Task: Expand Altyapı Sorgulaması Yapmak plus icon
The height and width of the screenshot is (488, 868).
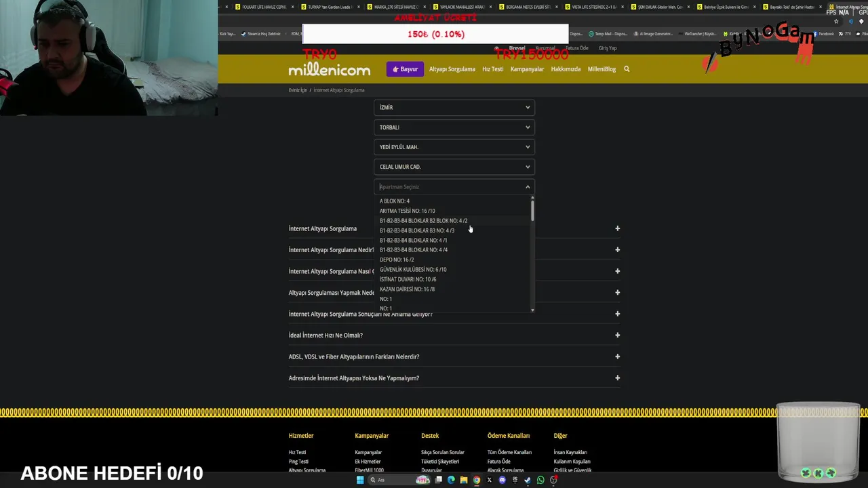Action: (617, 292)
